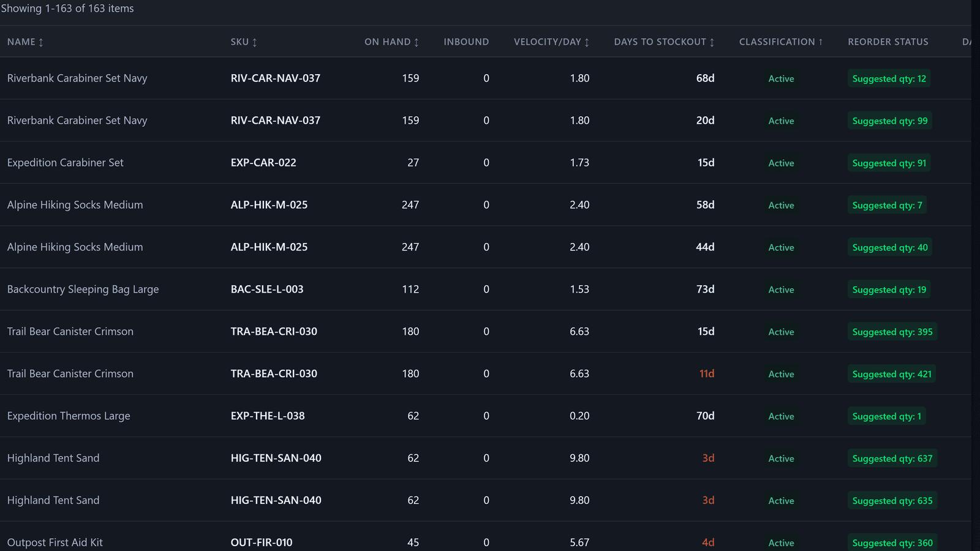Click Suggested qty: 7 badge
This screenshot has height=551, width=980.
pos(887,205)
